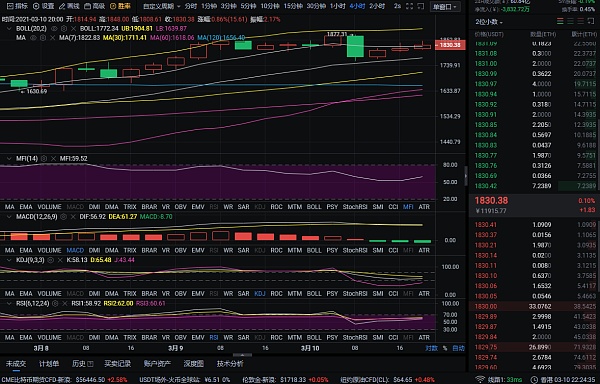This screenshot has width=600, height=384.
Task: Click the 线路1 network signal icon
Action: [480, 379]
